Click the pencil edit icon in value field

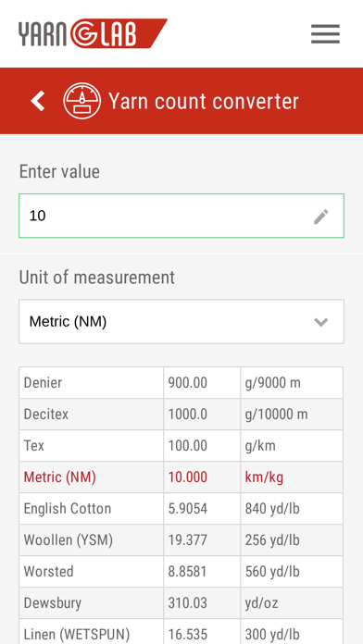(x=321, y=217)
